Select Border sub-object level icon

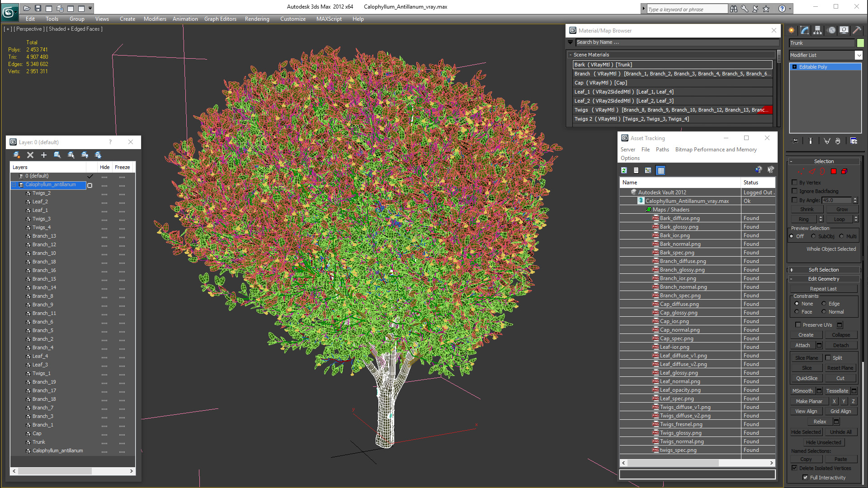[x=822, y=171]
